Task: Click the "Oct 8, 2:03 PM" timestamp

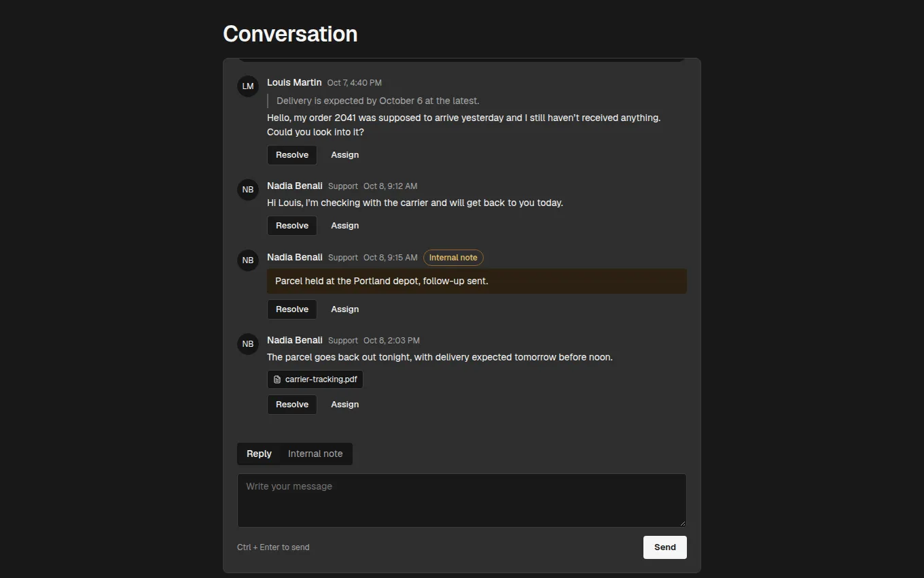Action: [391, 341]
